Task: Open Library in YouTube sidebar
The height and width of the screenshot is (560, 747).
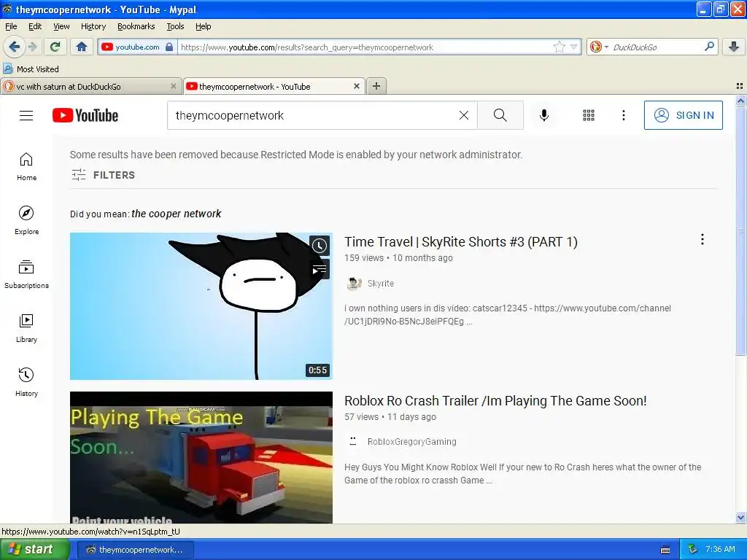Action: point(26,329)
